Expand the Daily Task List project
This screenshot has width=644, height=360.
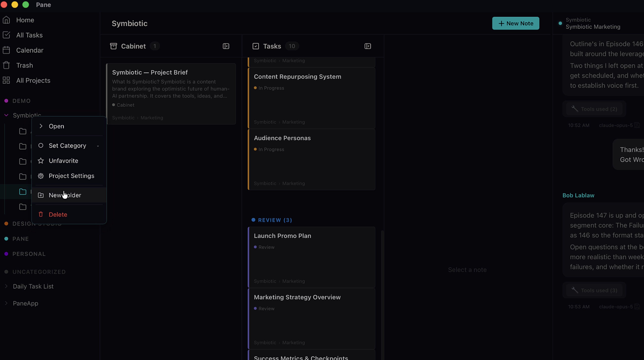[6, 286]
